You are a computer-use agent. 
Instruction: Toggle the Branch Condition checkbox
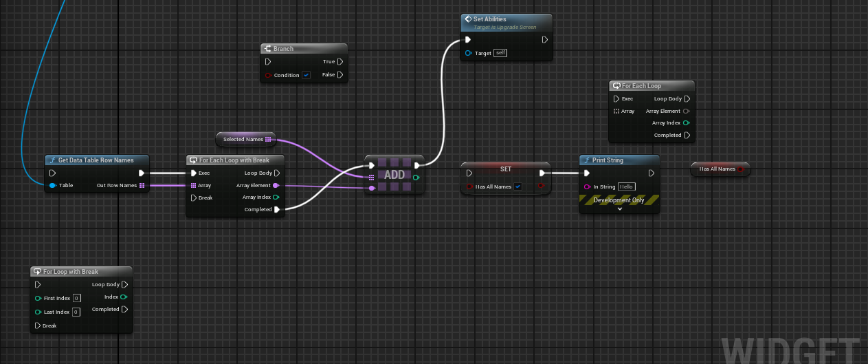click(306, 75)
